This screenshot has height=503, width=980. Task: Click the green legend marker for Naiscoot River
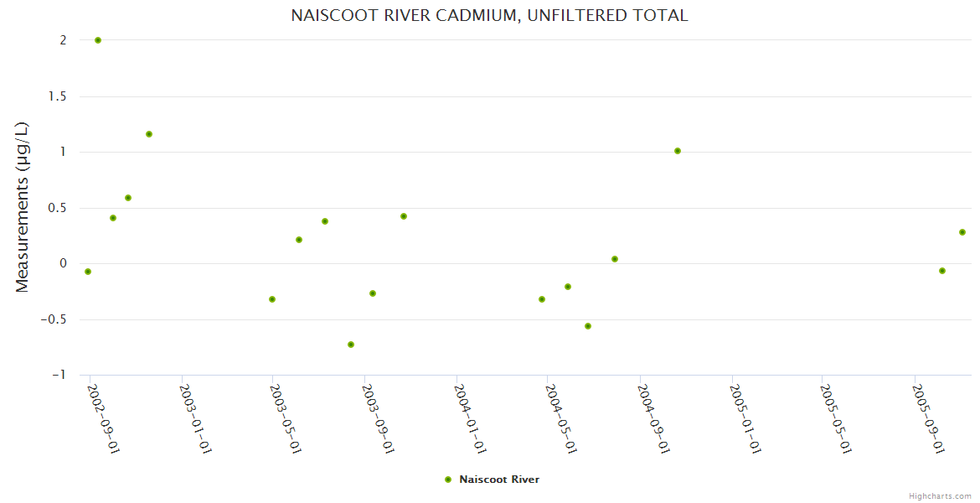(x=447, y=480)
